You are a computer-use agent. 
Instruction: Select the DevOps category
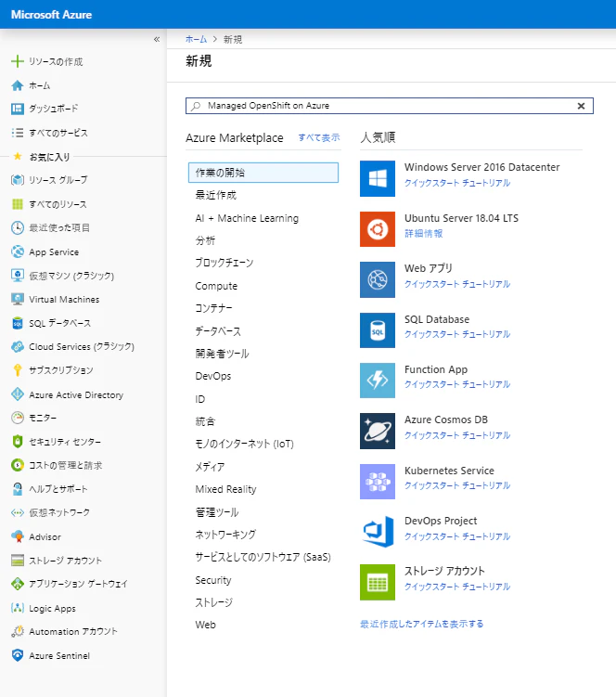tap(212, 376)
